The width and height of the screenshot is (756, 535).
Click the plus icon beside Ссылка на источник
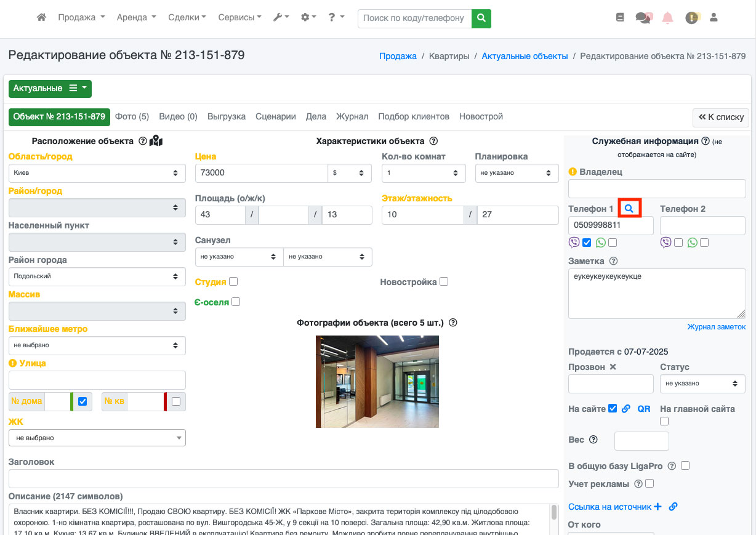click(x=657, y=507)
